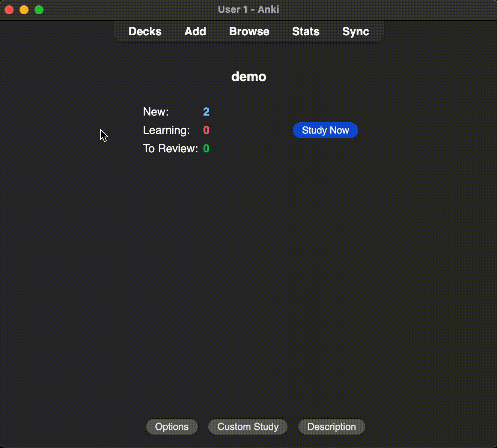Minimize the window using the yellow button

(x=24, y=10)
